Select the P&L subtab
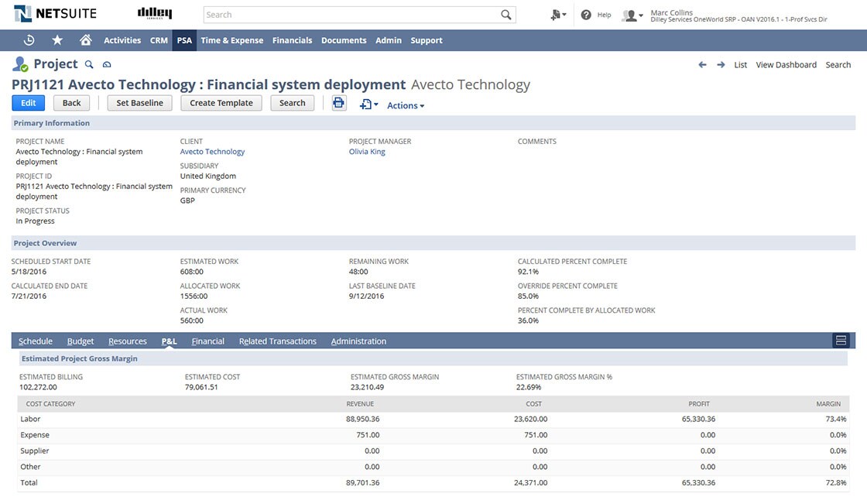867x504 pixels. pyautogui.click(x=170, y=341)
